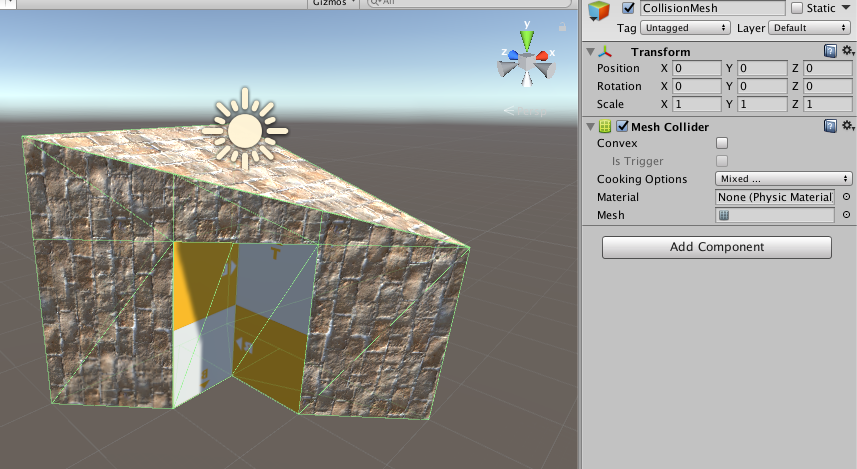Click the 'Convex' property label

pos(617,143)
